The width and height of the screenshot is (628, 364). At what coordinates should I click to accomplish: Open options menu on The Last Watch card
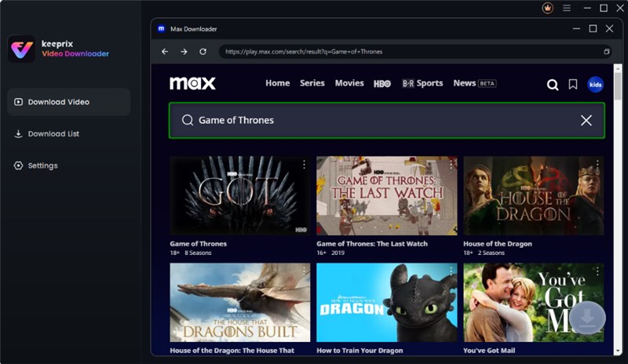(x=451, y=164)
